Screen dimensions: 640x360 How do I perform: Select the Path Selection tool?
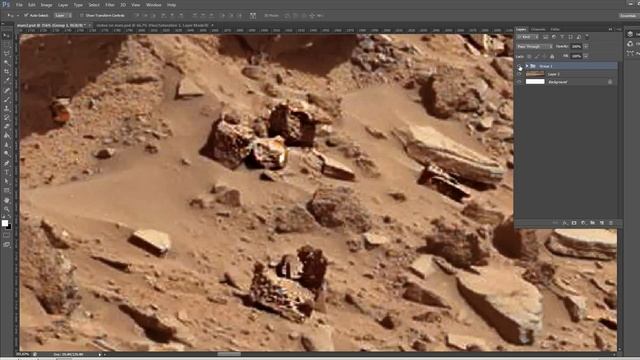tap(7, 181)
